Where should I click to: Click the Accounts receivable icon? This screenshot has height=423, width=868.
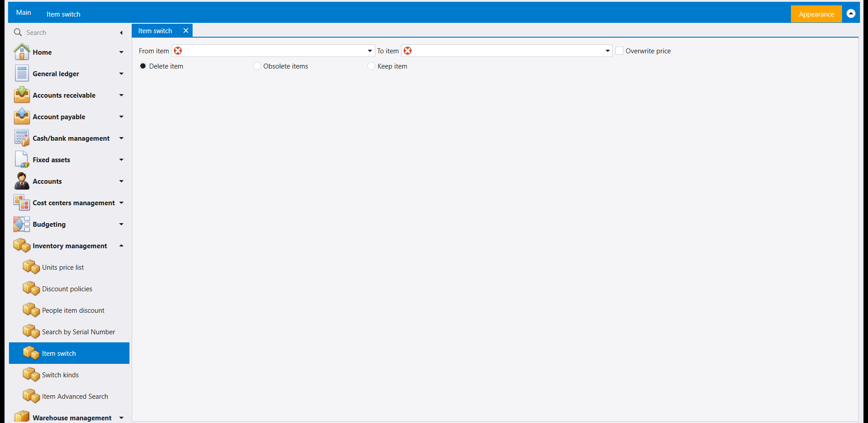pos(21,95)
